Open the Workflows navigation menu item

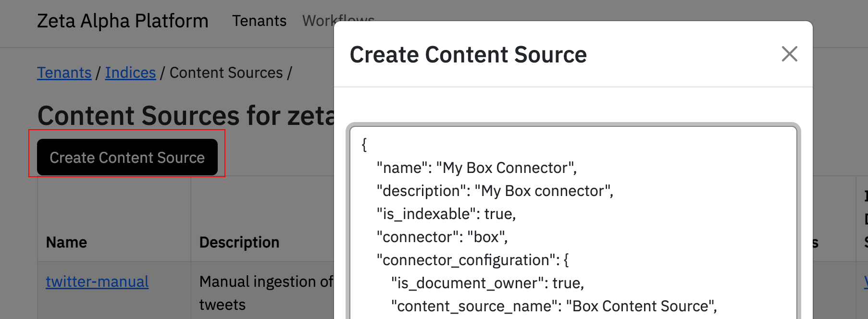click(x=317, y=21)
